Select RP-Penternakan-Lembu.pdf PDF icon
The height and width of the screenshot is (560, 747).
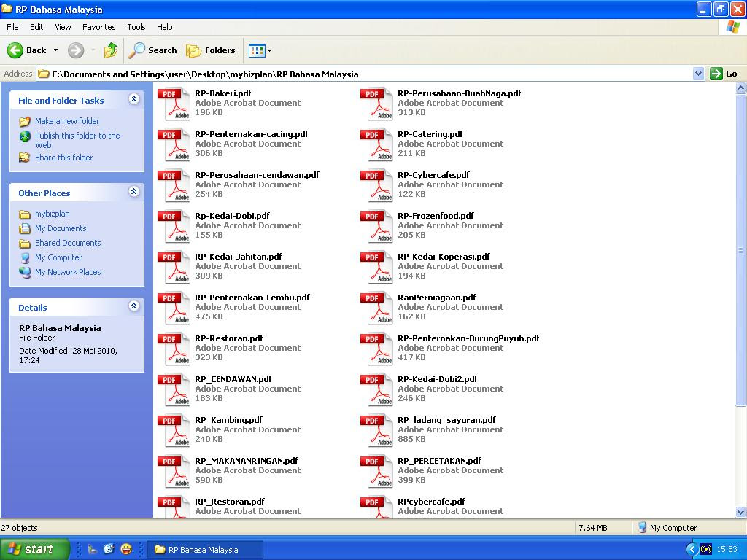174,308
